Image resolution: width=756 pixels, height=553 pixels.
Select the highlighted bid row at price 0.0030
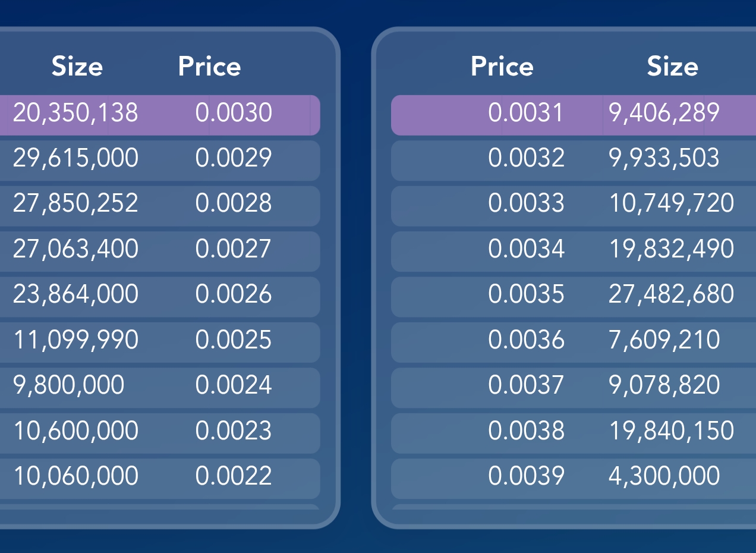(160, 115)
